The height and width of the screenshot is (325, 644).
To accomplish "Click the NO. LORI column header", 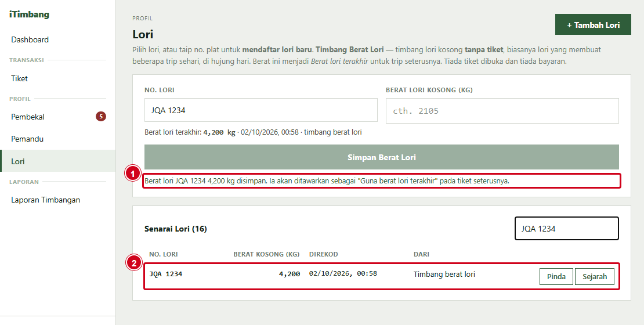I will (164, 254).
